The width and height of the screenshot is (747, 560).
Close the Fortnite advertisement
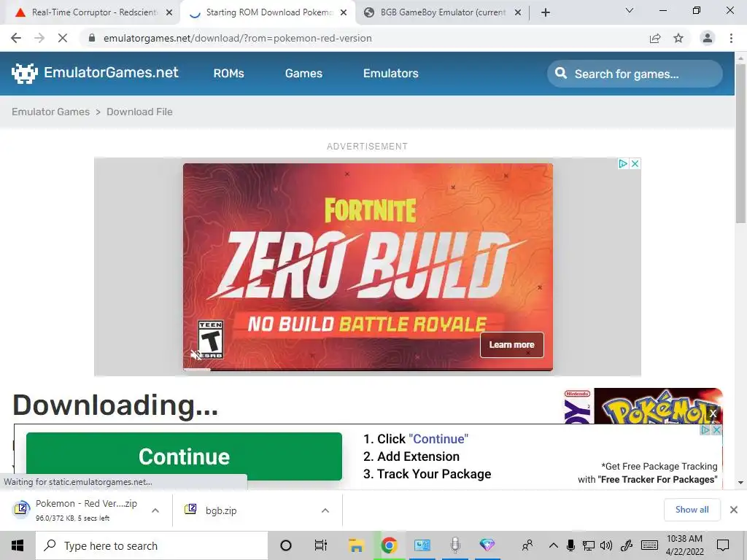[x=635, y=164]
